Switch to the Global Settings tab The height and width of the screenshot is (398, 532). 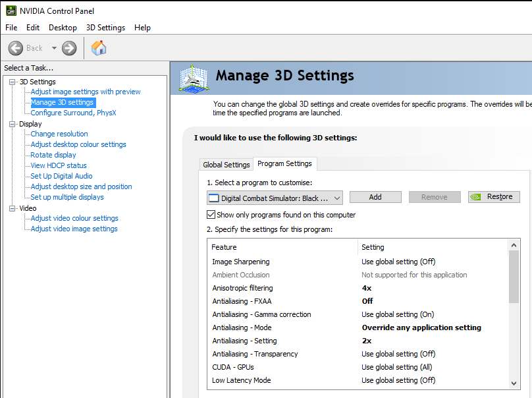(226, 165)
